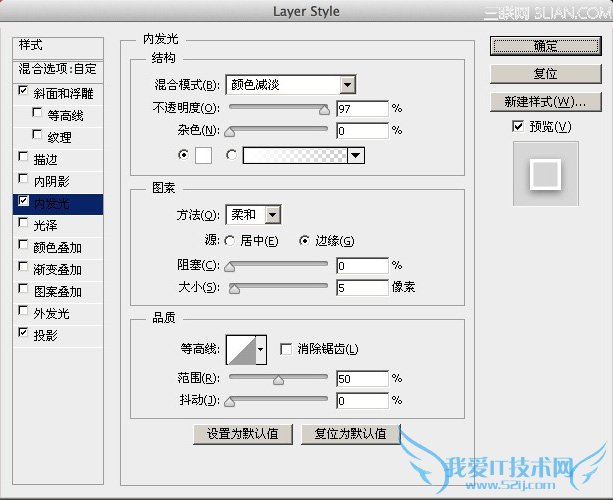Select the solid color radio button
Image resolution: width=613 pixels, height=500 pixels.
click(x=183, y=155)
